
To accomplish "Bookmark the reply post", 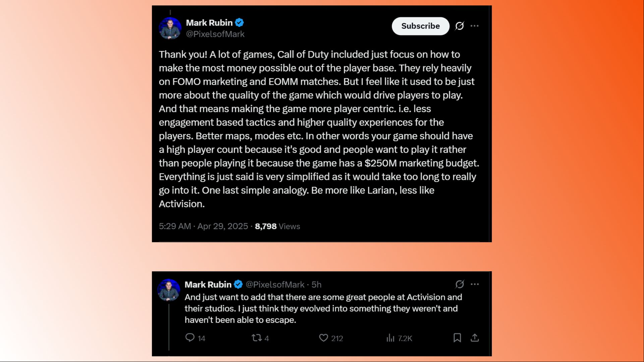I will [457, 338].
